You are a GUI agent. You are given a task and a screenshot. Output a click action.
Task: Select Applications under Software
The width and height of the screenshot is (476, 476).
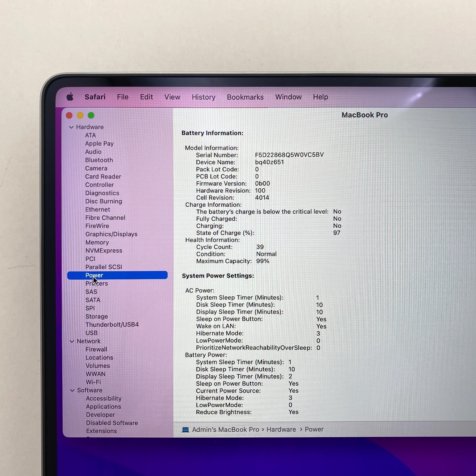(x=104, y=407)
